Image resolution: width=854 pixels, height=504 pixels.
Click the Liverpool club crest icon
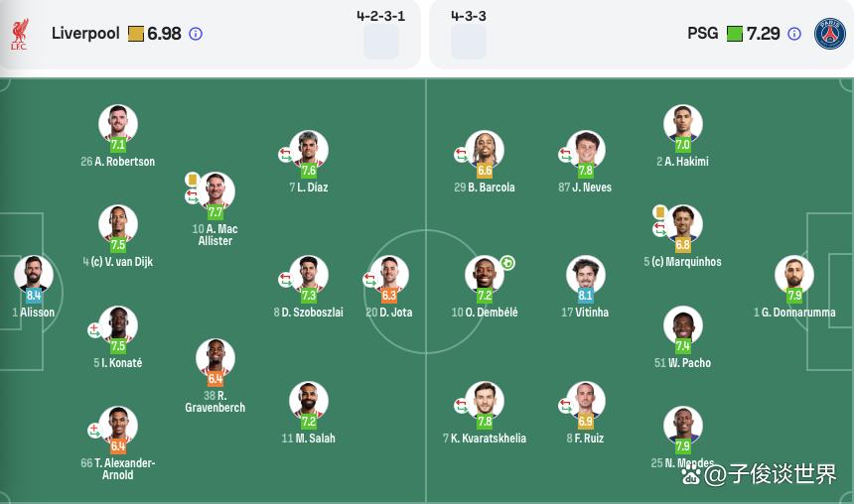point(19,35)
